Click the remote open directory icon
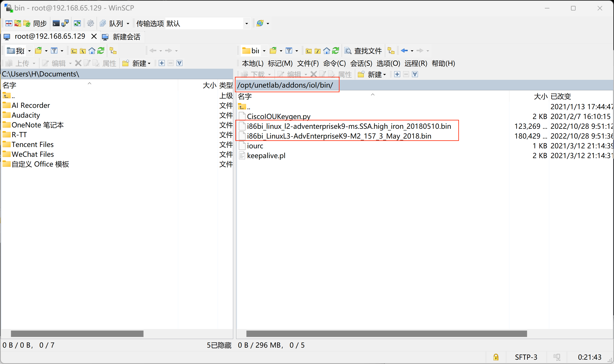Viewport: 614px width, 364px height. (x=273, y=51)
